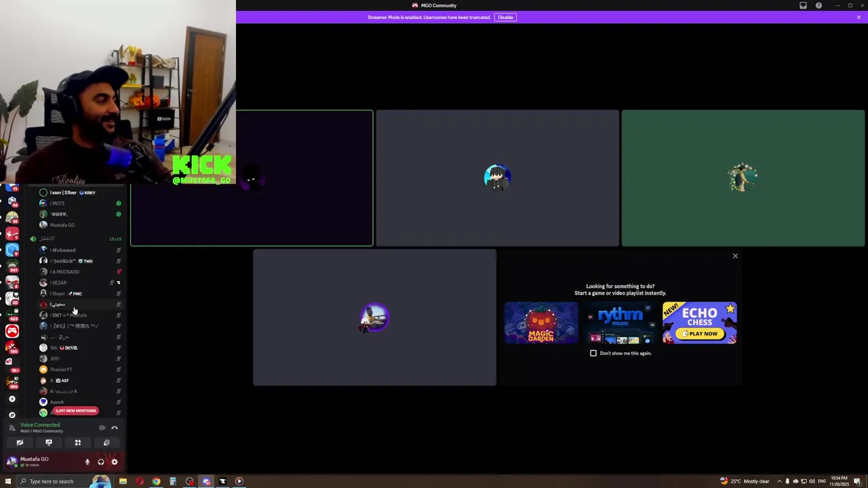Toggle noise suppression waveform icon
This screenshot has height=488, width=868.
102,428
